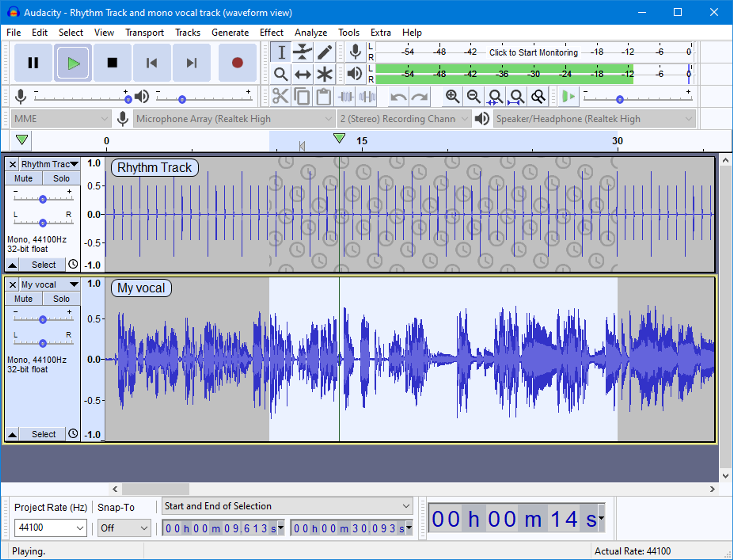Open the Snap-To dropdown
This screenshot has width=733, height=560.
(x=124, y=528)
